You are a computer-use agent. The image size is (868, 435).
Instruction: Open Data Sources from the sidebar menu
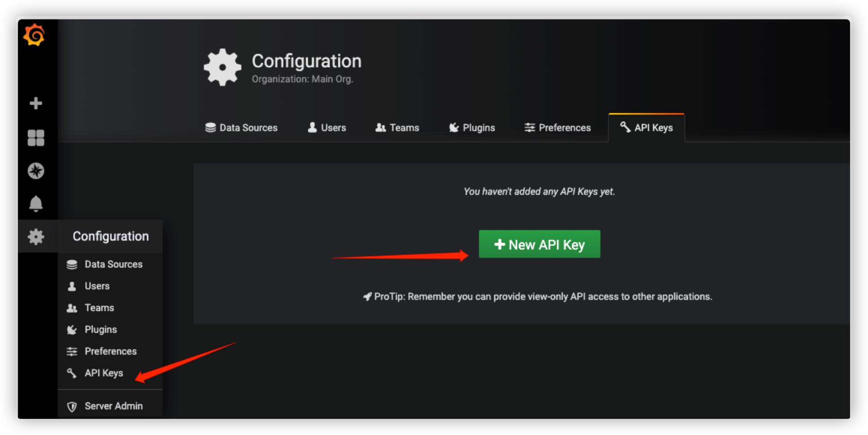(110, 265)
